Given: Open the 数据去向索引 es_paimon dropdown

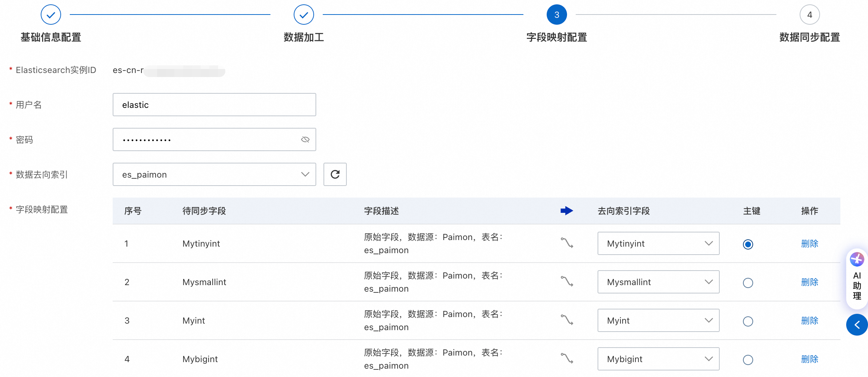Looking at the screenshot, I should pyautogui.click(x=214, y=174).
